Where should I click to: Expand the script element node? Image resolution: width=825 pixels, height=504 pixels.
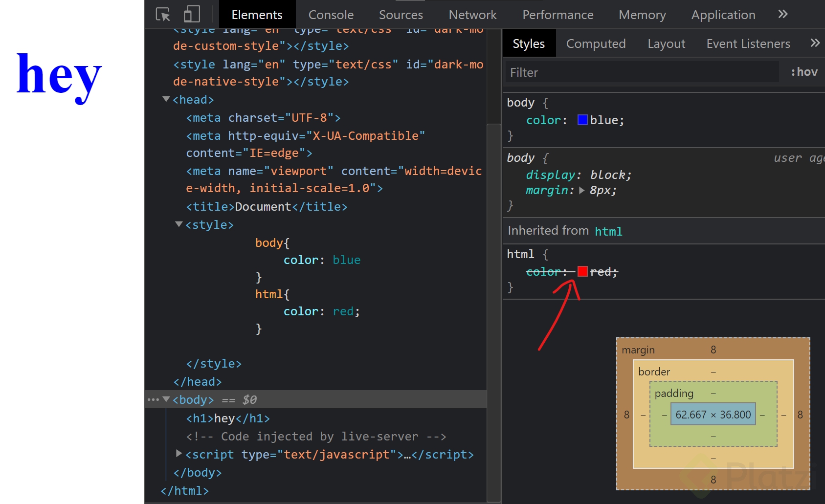pyautogui.click(x=179, y=454)
